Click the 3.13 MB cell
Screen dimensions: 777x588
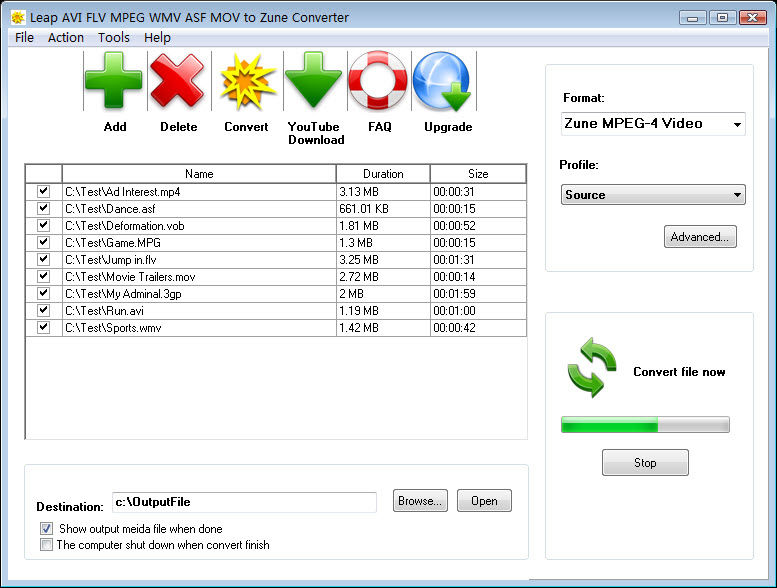(383, 192)
